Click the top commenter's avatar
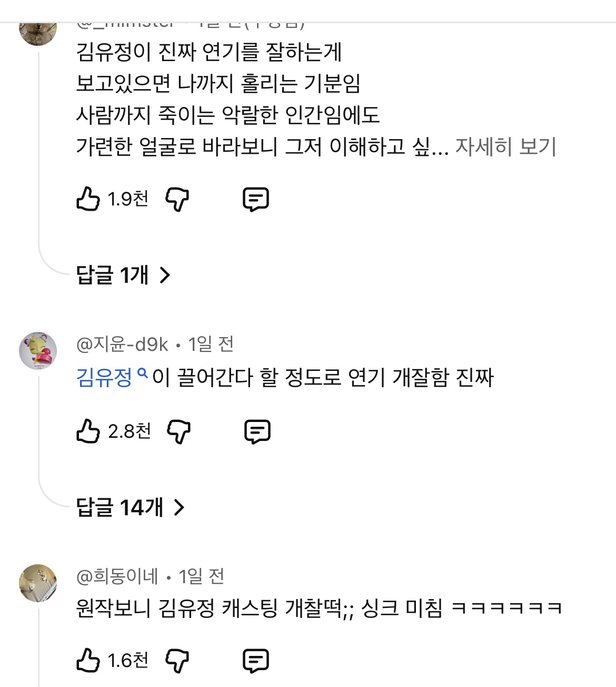This screenshot has height=687, width=616. point(38,32)
